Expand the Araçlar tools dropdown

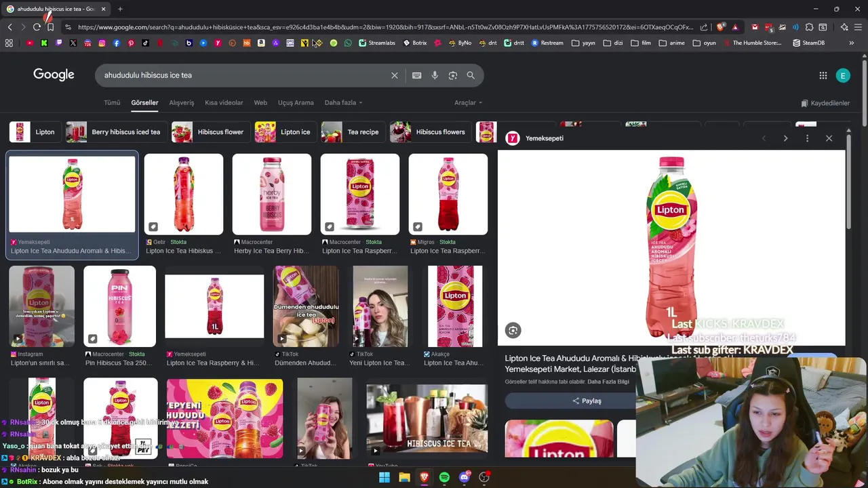[x=468, y=102]
